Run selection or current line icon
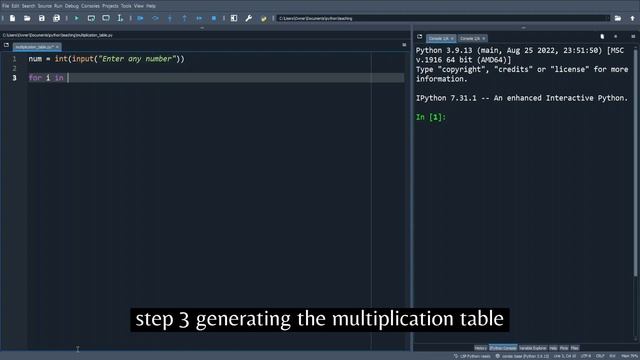The height and width of the screenshot is (360, 640). (x=120, y=18)
